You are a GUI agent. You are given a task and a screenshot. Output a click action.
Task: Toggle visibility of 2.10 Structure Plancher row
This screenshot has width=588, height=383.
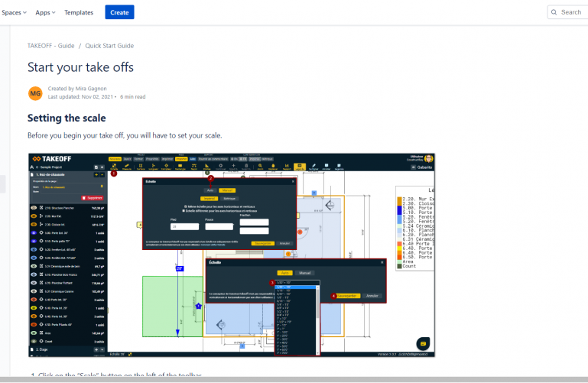pyautogui.click(x=34, y=208)
